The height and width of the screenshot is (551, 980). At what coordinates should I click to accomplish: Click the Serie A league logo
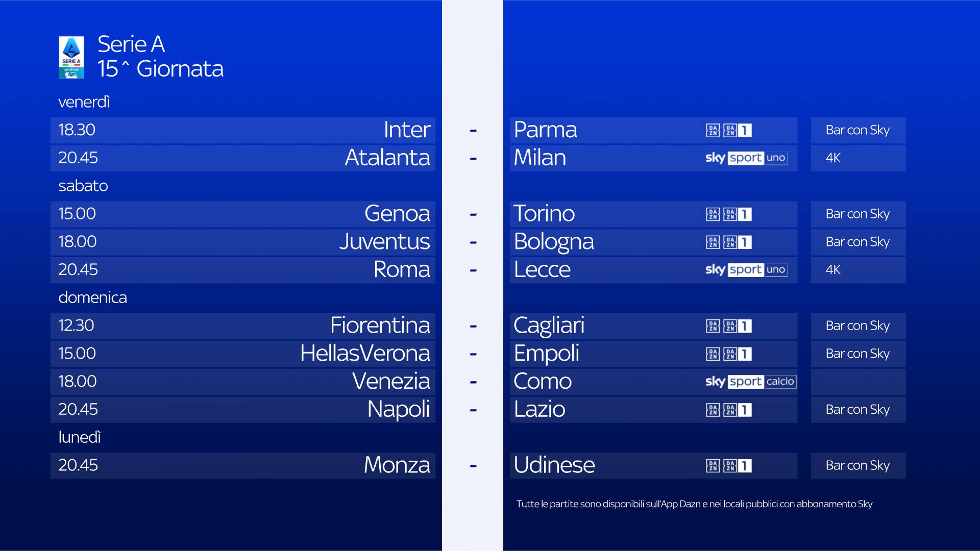click(x=71, y=57)
